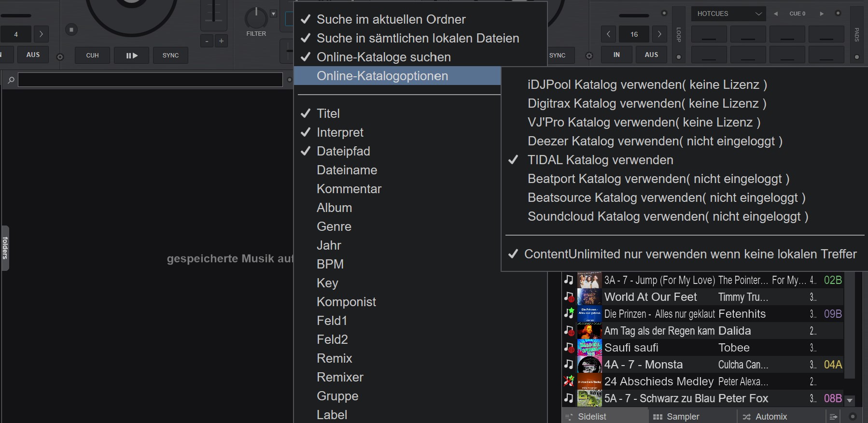Open sidelist options icon beside Automix

pyautogui.click(x=833, y=417)
